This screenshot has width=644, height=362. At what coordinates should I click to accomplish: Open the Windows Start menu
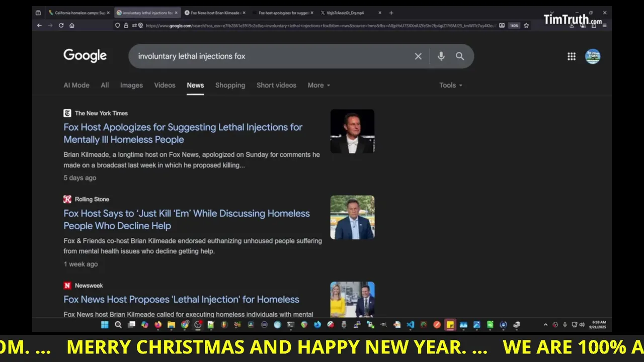(105, 325)
